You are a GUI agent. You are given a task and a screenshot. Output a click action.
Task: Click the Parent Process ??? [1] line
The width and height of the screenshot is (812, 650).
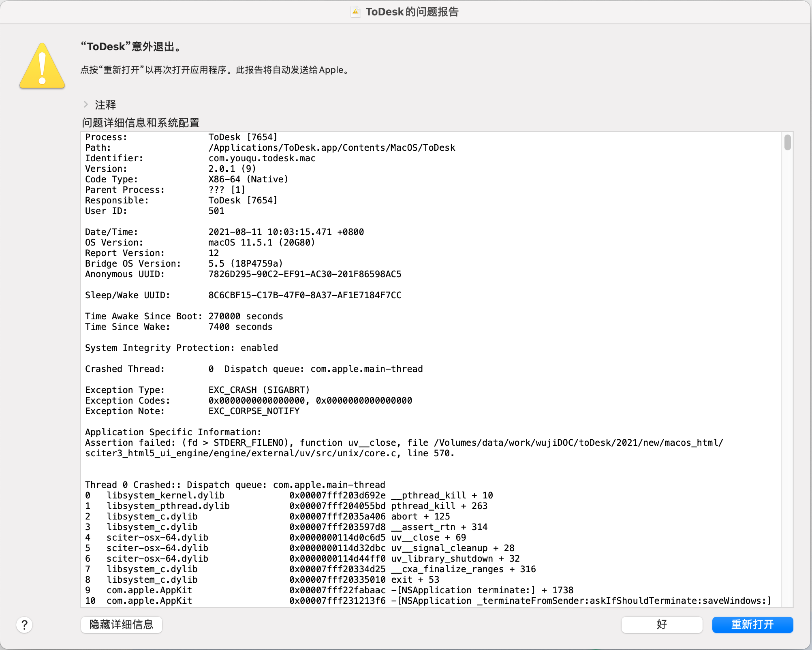coord(165,190)
